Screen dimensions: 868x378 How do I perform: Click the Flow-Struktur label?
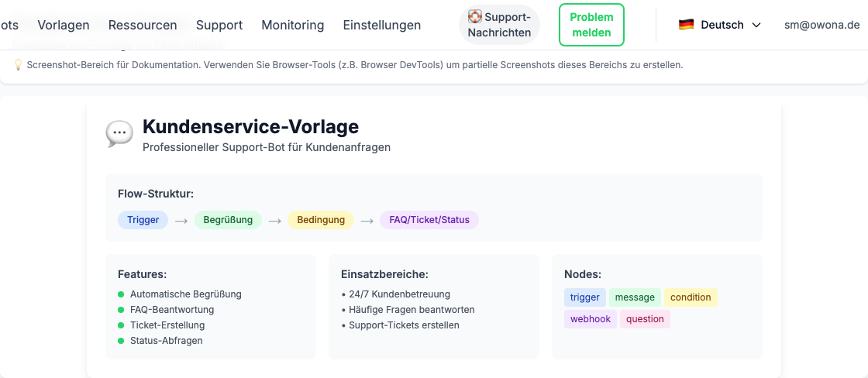point(156,193)
